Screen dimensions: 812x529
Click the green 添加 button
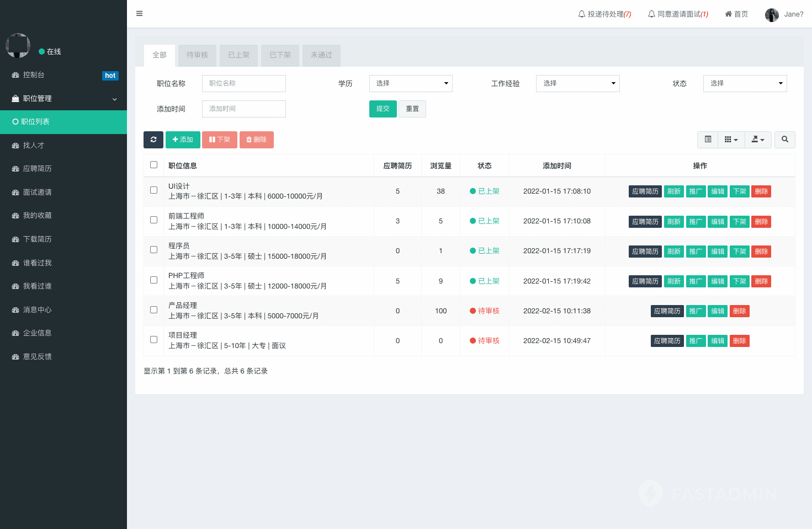(x=183, y=140)
